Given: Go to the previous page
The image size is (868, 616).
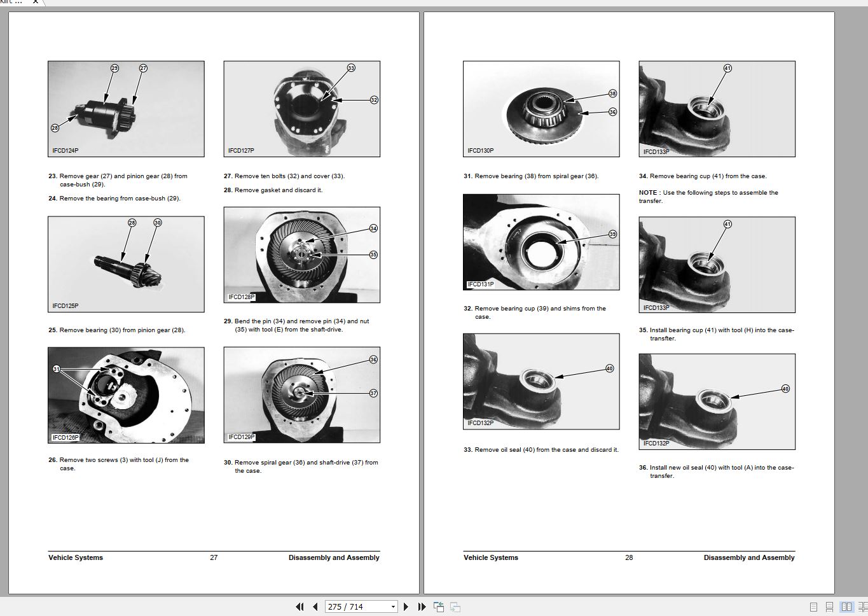Looking at the screenshot, I should (x=315, y=606).
